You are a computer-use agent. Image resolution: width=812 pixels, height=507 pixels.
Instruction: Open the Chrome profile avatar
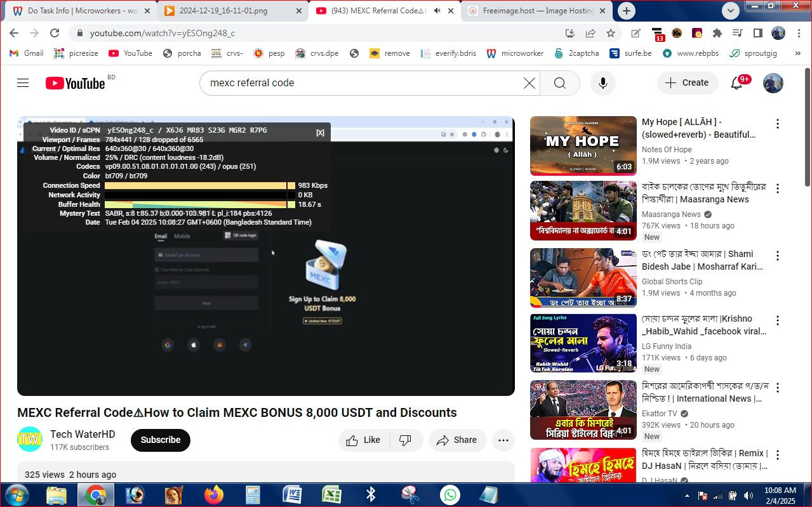(x=778, y=33)
